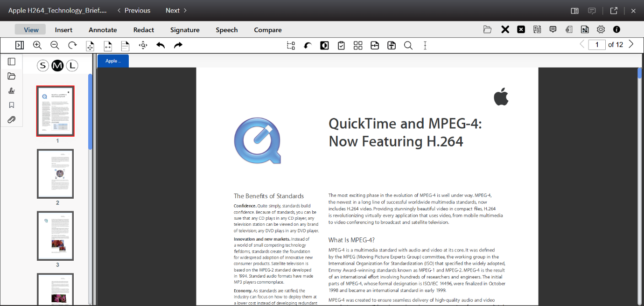
Task: Click the document compare columns icon
Action: pyautogui.click(x=537, y=29)
